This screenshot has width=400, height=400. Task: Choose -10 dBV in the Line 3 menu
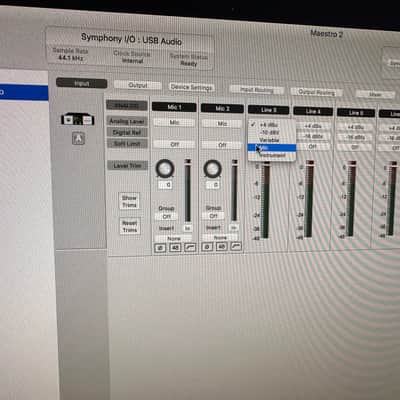coord(272,132)
